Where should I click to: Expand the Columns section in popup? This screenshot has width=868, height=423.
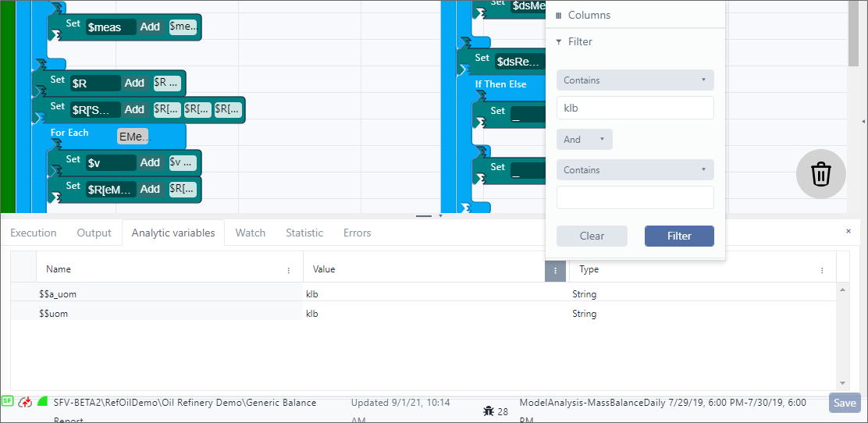point(589,16)
